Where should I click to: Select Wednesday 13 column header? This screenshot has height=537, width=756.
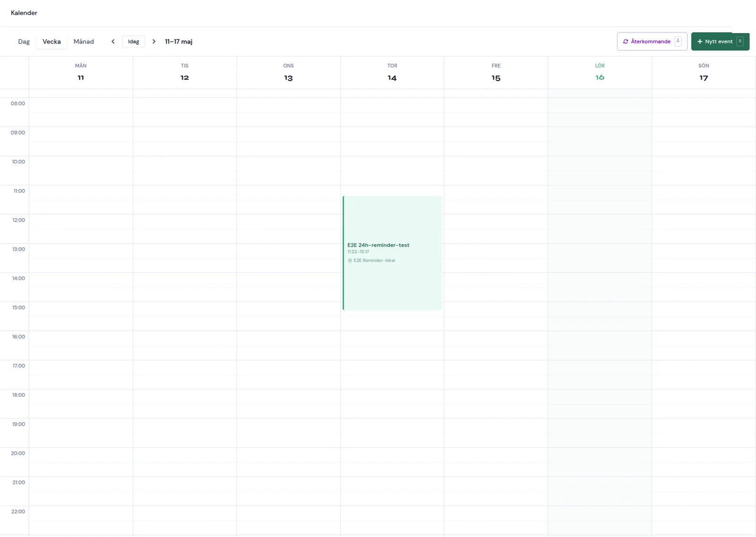(288, 72)
